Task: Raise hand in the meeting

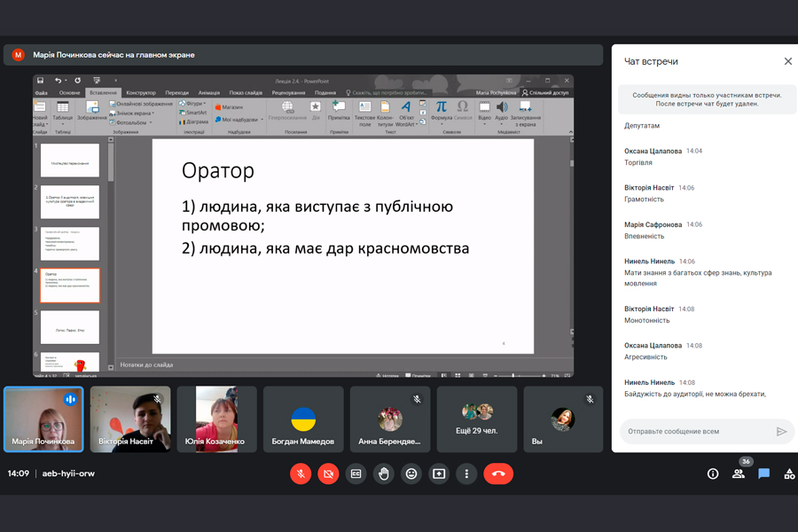Action: [384, 473]
